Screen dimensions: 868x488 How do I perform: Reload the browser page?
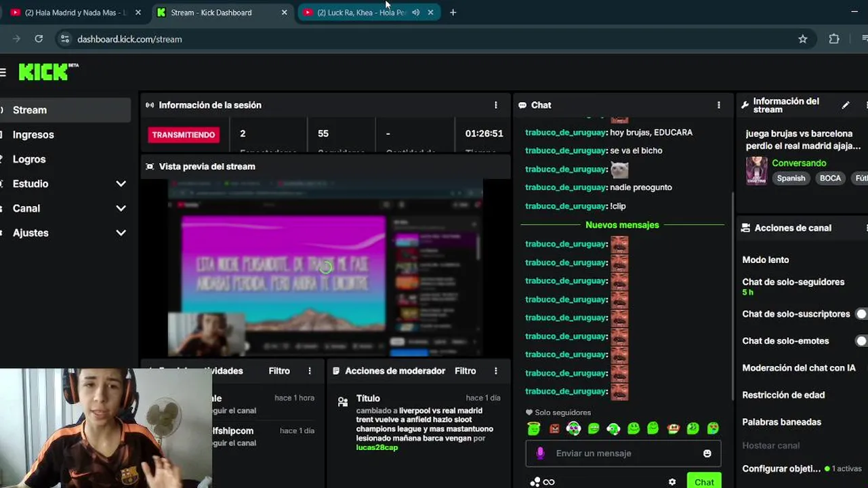coord(39,39)
